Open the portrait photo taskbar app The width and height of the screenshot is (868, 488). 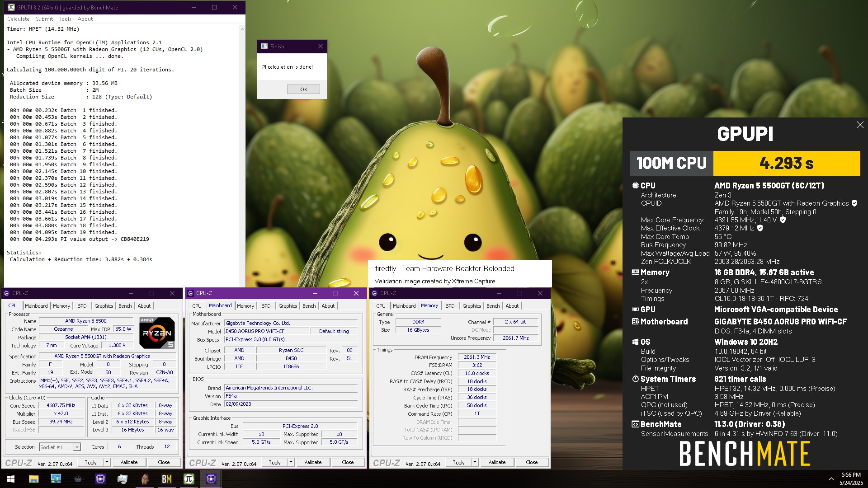(145, 479)
